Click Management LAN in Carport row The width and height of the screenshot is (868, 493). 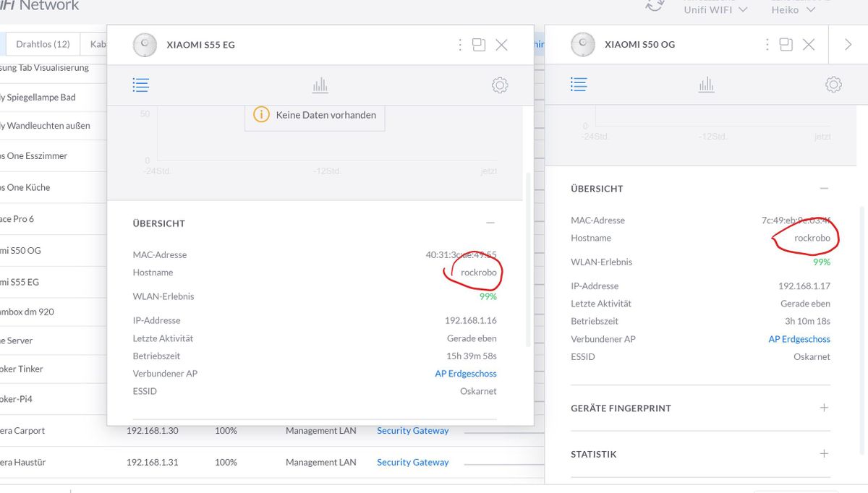321,431
